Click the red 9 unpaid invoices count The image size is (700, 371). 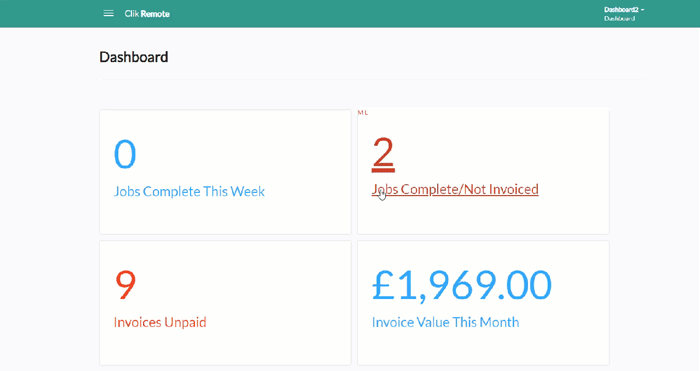coord(125,285)
